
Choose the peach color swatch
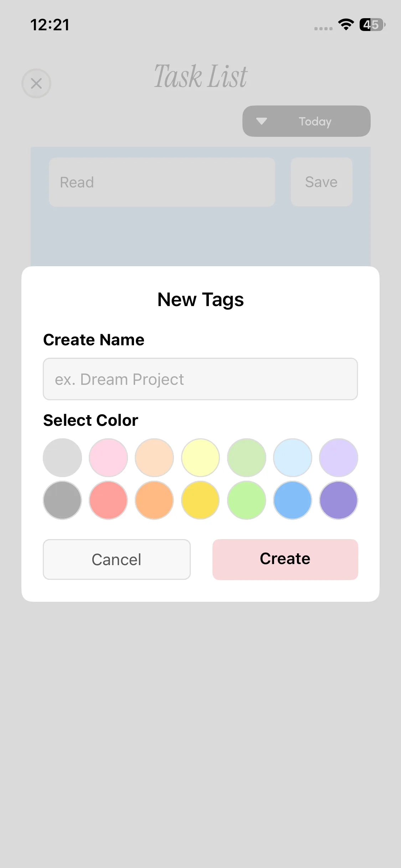pos(154,458)
